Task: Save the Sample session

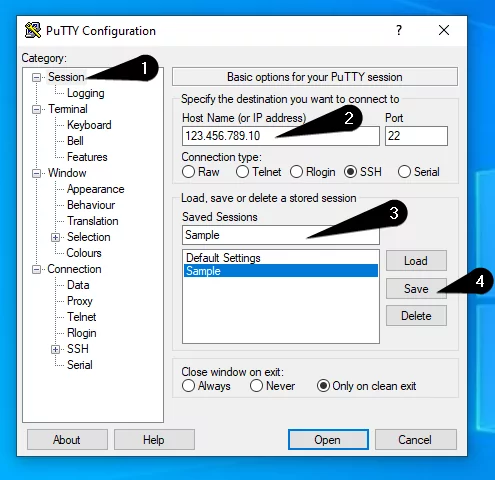Action: [x=416, y=288]
